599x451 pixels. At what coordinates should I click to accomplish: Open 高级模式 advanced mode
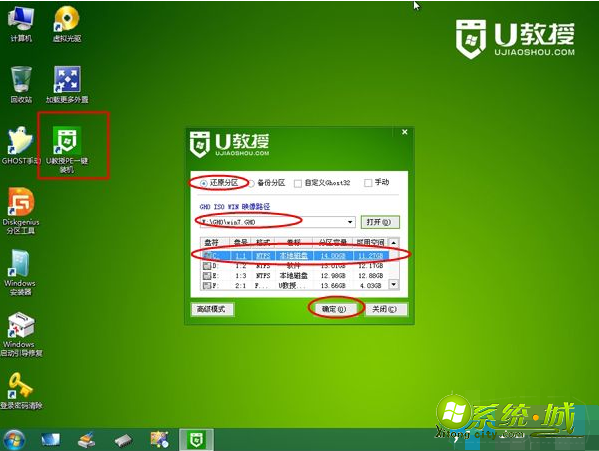(x=212, y=309)
